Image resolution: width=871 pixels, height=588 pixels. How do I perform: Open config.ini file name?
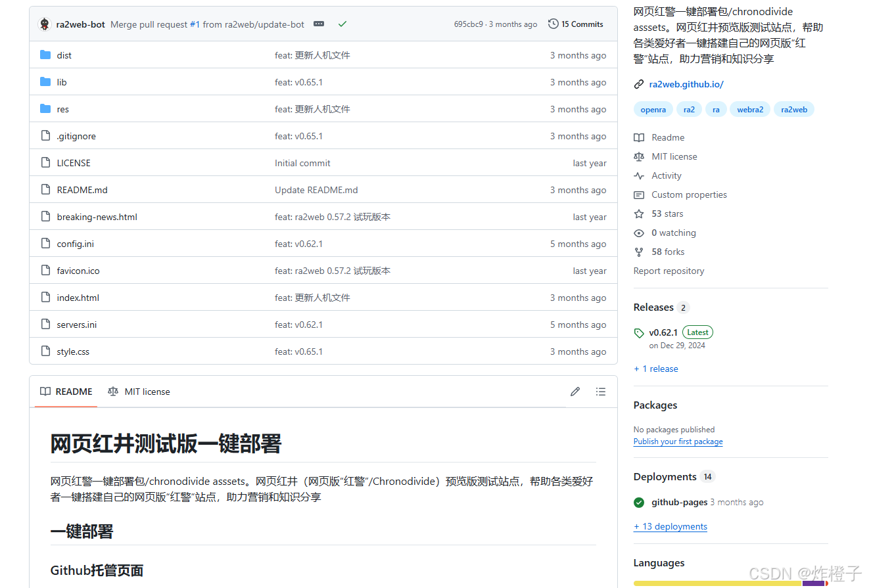click(x=76, y=244)
